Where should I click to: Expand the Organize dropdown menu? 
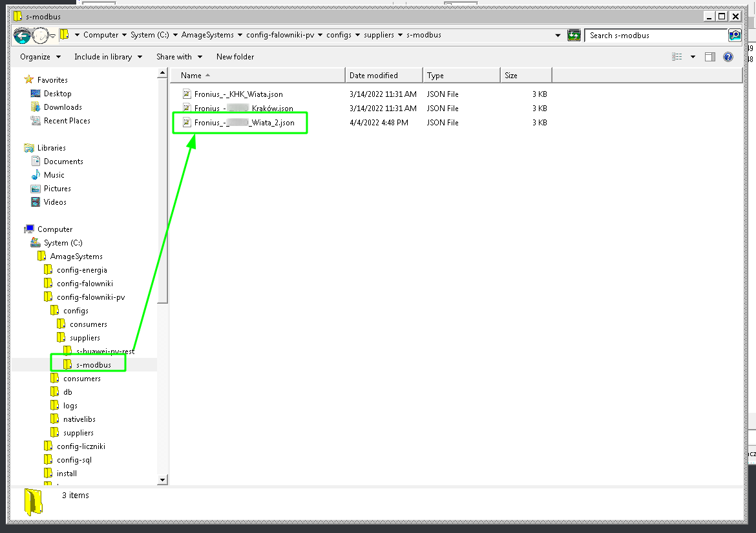(40, 57)
